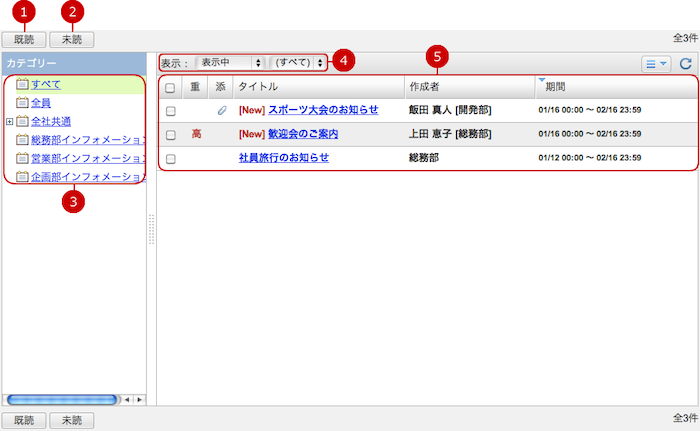Sort by the 添 column header
The height and width of the screenshot is (431, 700).
click(x=221, y=87)
